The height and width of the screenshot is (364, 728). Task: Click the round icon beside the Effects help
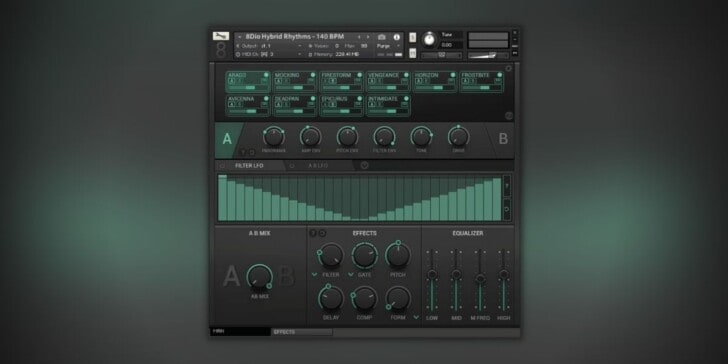[322, 233]
